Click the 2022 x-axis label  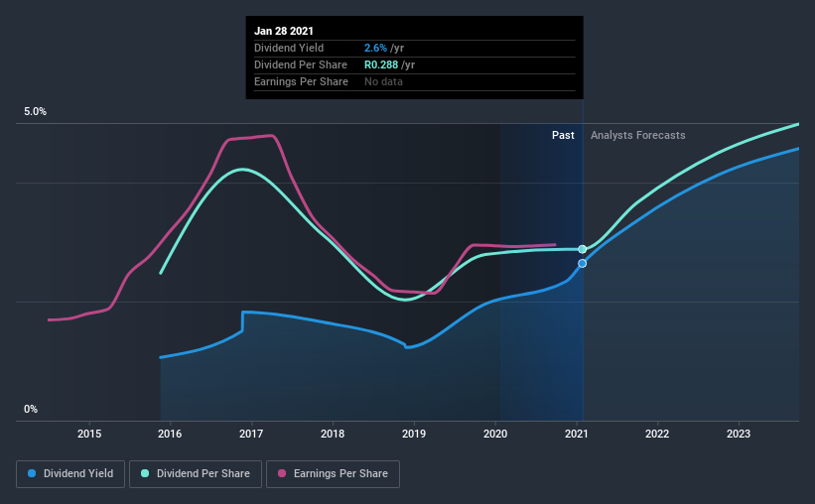point(657,434)
